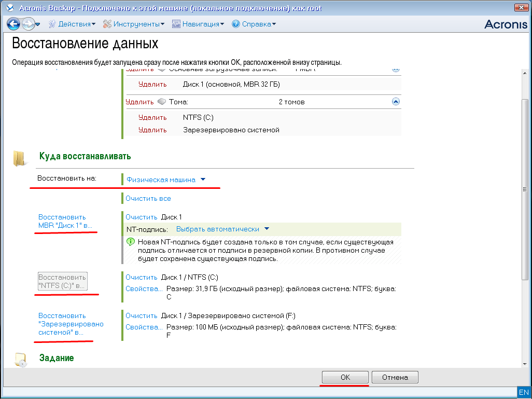Viewport: 532px width, 399px height.
Task: Click the disk icon next to Тома
Action: pos(162,102)
